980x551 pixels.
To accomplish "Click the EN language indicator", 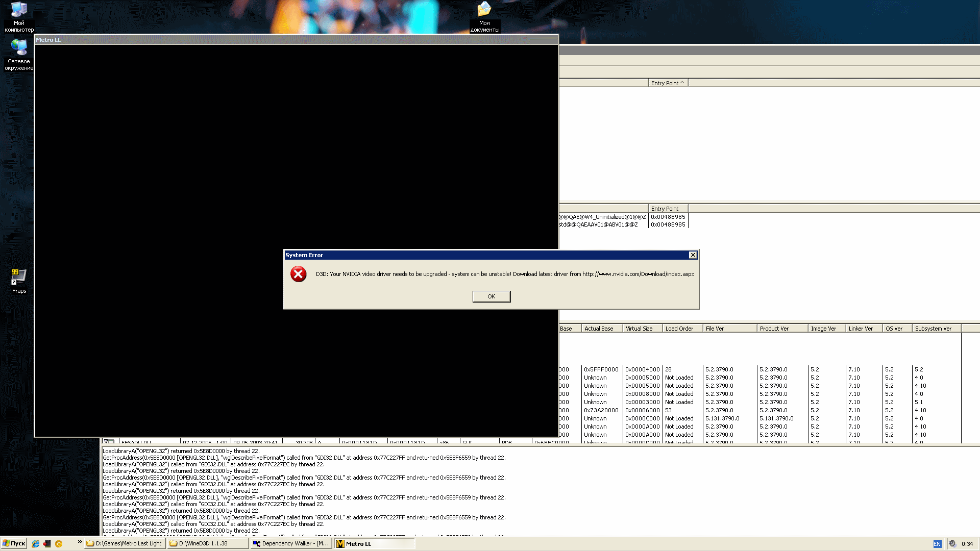I will [937, 544].
